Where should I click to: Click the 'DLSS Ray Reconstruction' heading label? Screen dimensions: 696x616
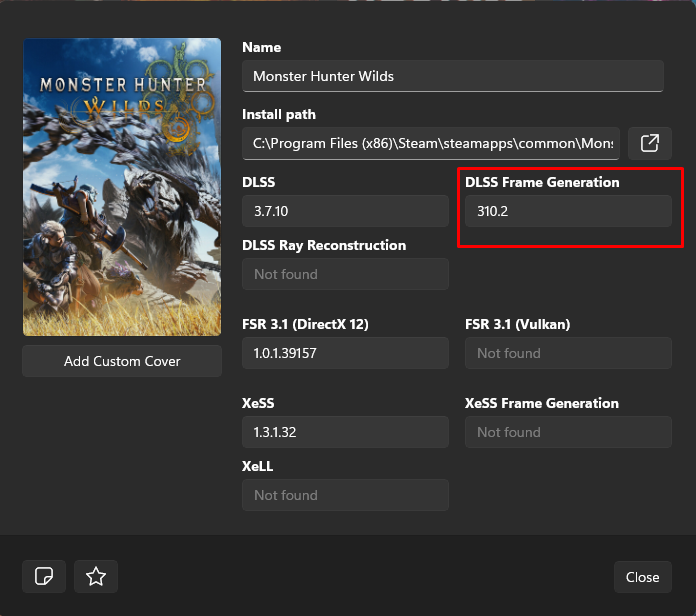coord(324,245)
